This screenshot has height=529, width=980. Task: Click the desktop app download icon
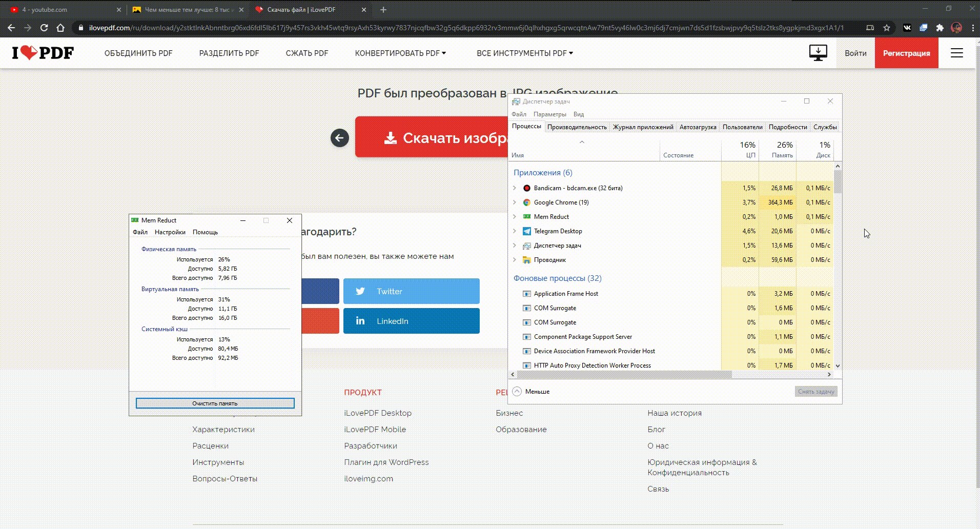tap(818, 53)
